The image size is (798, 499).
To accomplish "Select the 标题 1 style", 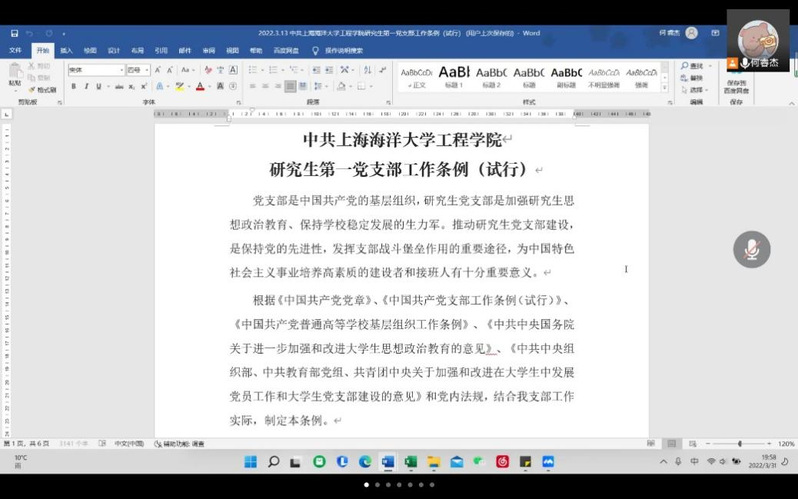I will [453, 74].
